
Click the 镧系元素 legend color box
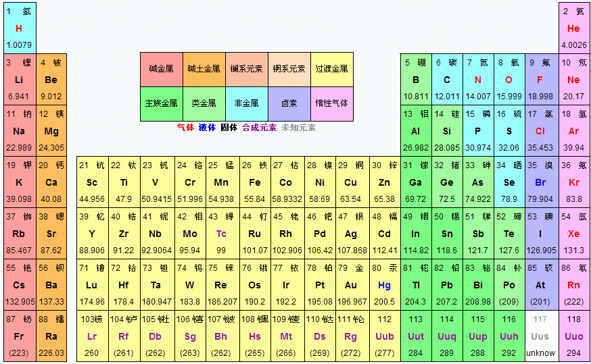[x=247, y=70]
